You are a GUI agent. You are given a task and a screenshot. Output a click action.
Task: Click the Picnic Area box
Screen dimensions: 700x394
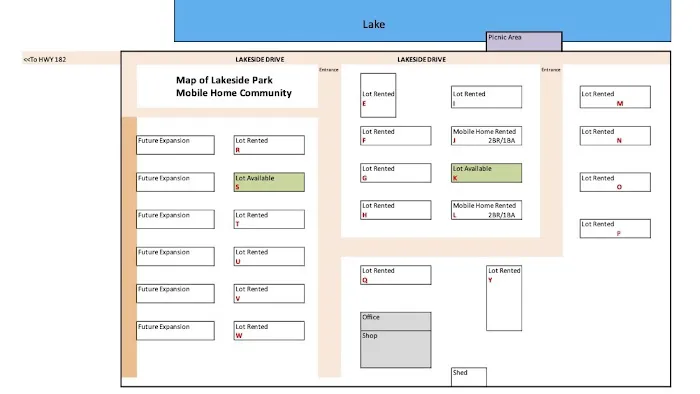coord(524,41)
